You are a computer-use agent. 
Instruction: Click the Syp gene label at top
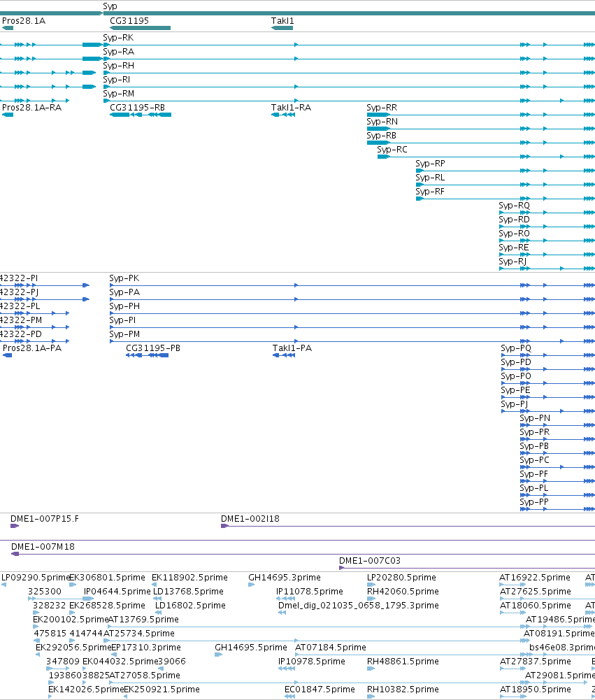[x=110, y=6]
